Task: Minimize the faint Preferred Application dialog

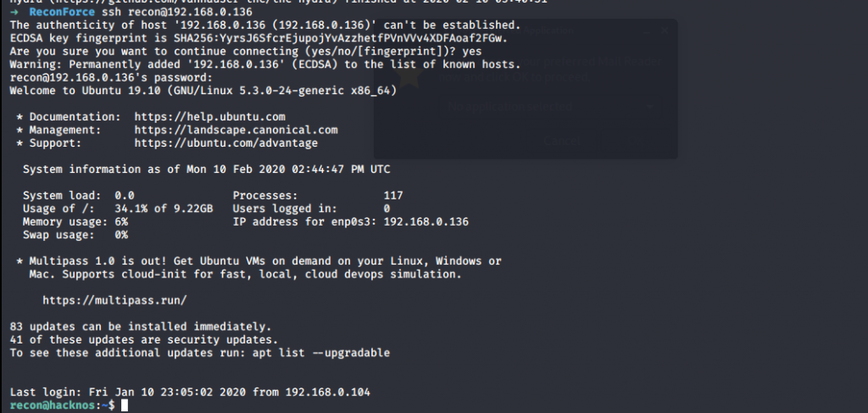Action: pos(647,31)
